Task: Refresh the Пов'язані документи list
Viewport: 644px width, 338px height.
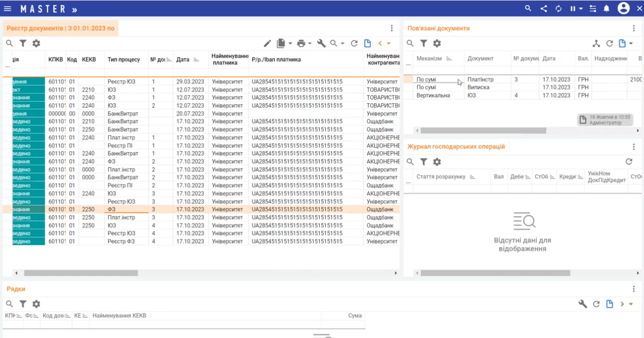Action: click(609, 44)
